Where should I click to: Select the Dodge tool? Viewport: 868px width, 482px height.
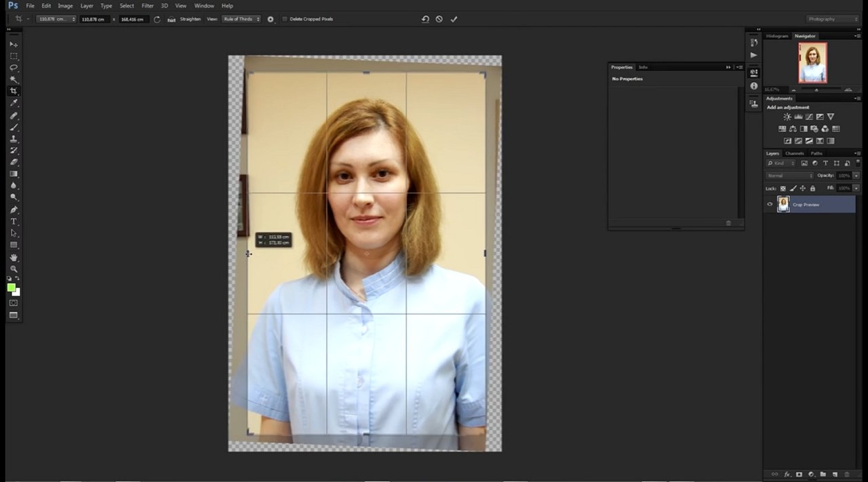click(x=14, y=197)
